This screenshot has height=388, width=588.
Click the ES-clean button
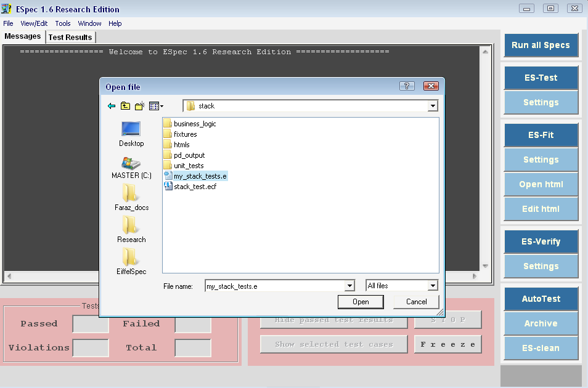tap(541, 348)
